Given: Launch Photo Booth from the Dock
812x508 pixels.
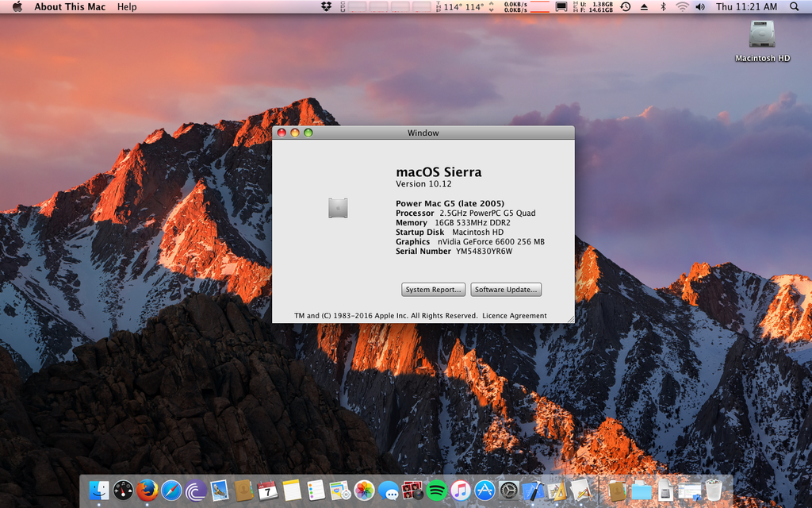Looking at the screenshot, I should (412, 490).
